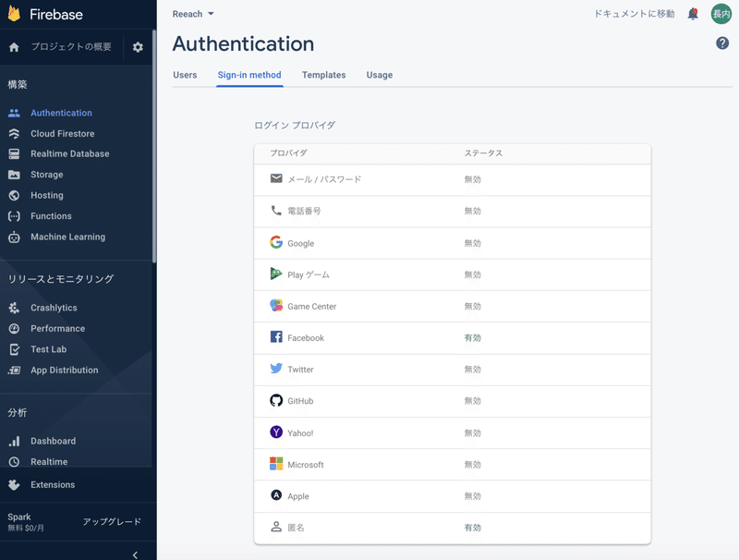The height and width of the screenshot is (560, 739).
Task: Open the Reeach project dropdown
Action: tap(193, 14)
